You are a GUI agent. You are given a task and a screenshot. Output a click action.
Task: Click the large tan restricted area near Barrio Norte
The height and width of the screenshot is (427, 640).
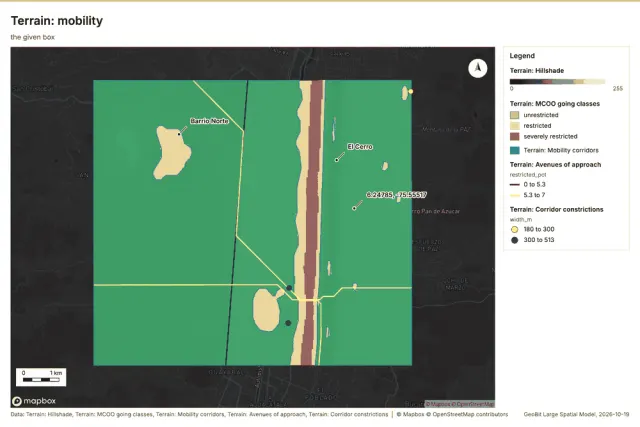[x=172, y=153]
